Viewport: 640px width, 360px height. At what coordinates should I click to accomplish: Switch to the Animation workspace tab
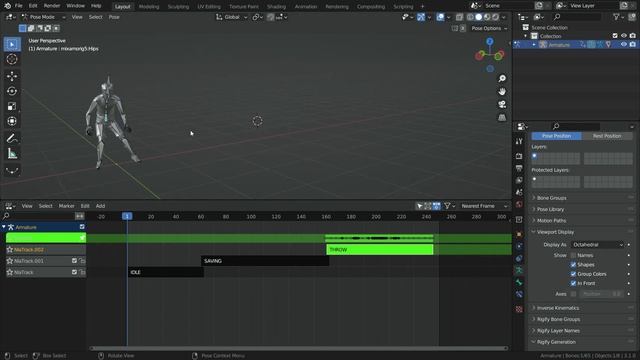tap(306, 7)
